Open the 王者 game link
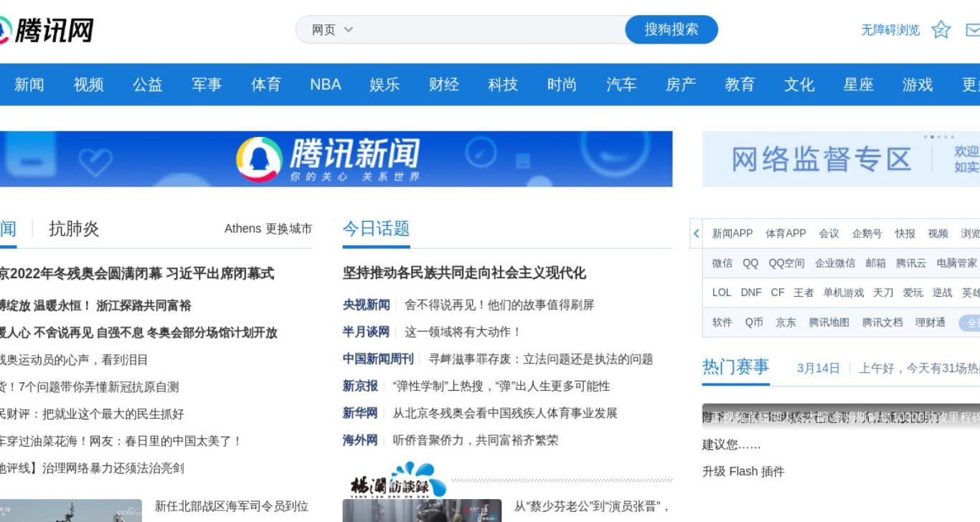980x522 pixels. click(804, 293)
